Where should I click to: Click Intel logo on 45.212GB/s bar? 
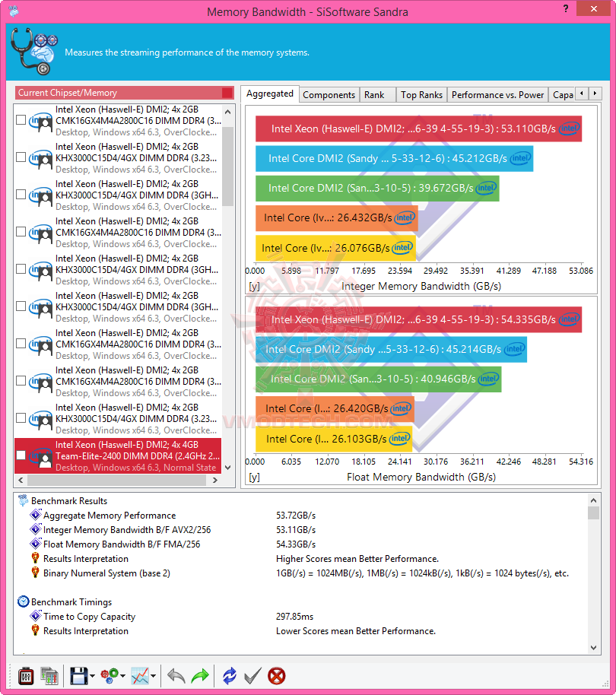click(x=520, y=158)
